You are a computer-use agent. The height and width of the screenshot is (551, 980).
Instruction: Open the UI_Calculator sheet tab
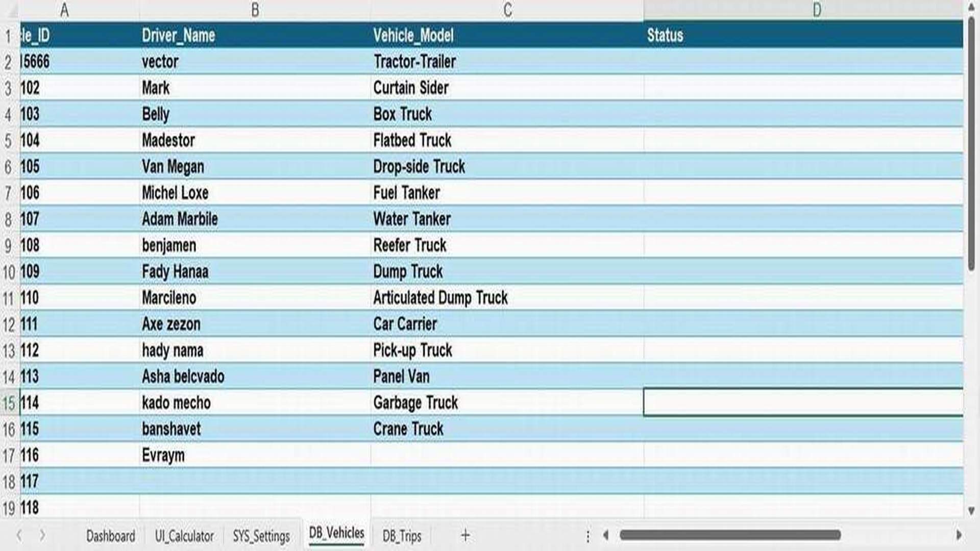pyautogui.click(x=184, y=536)
